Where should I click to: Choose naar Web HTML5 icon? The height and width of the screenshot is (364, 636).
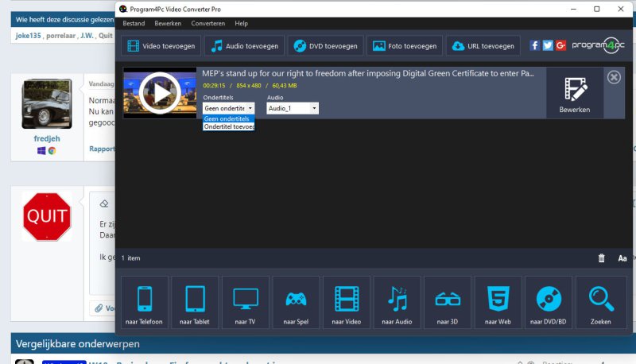pos(498,301)
